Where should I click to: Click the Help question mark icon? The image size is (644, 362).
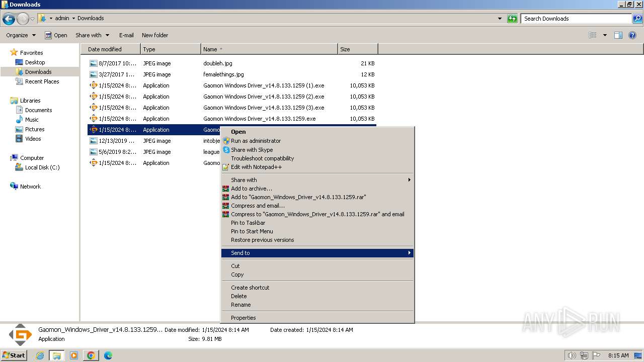coord(633,35)
